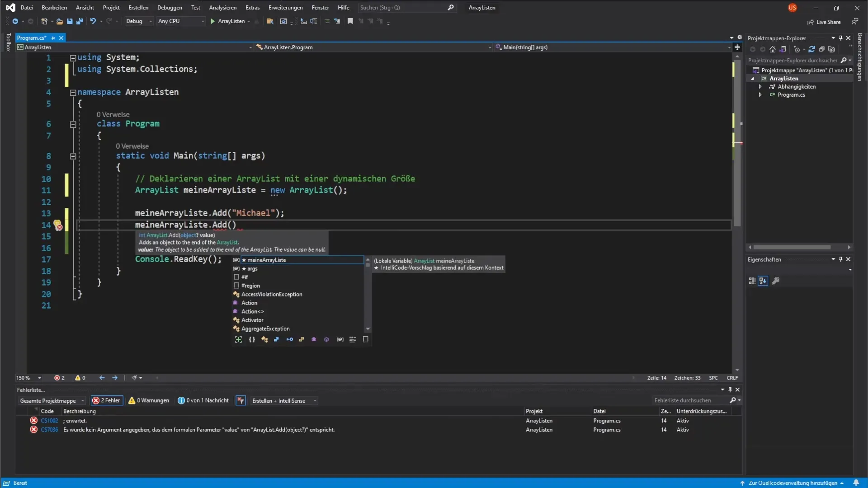The width and height of the screenshot is (868, 488).
Task: Toggle a bookmark with the bookmark icon
Action: click(x=350, y=21)
